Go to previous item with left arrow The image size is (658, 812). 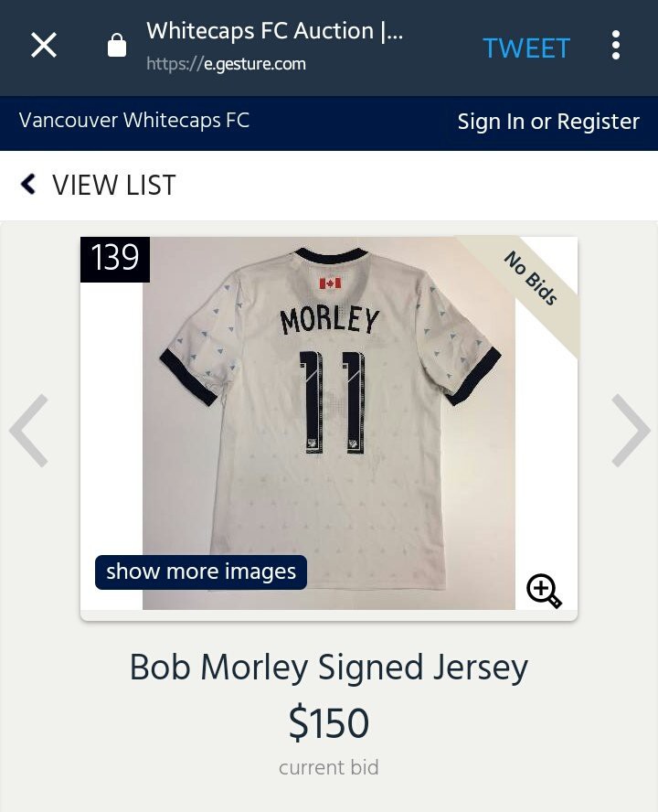tap(29, 431)
